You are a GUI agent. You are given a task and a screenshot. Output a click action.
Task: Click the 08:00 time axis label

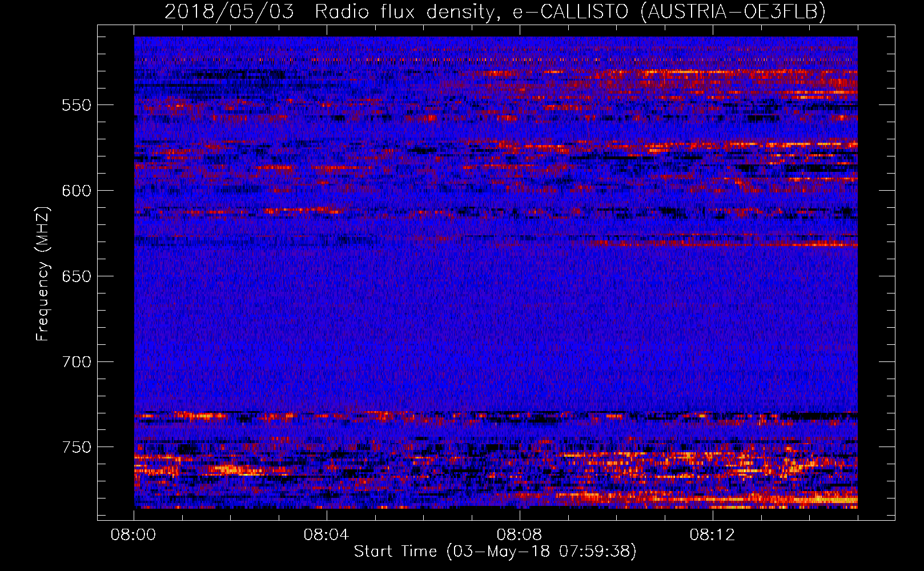point(134,535)
